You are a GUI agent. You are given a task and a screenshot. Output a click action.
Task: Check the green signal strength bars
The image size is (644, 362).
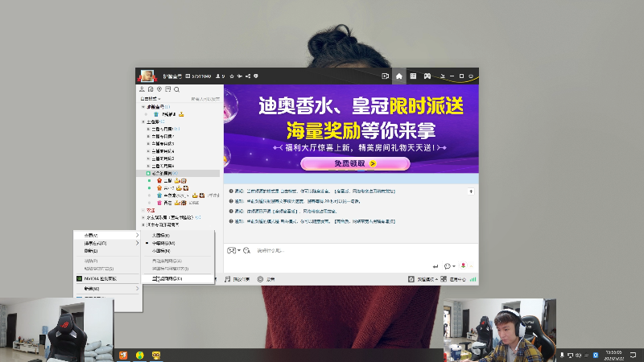click(473, 279)
